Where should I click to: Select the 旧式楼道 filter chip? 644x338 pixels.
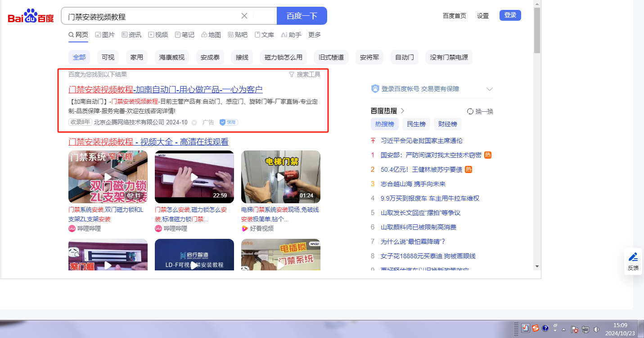[331, 57]
